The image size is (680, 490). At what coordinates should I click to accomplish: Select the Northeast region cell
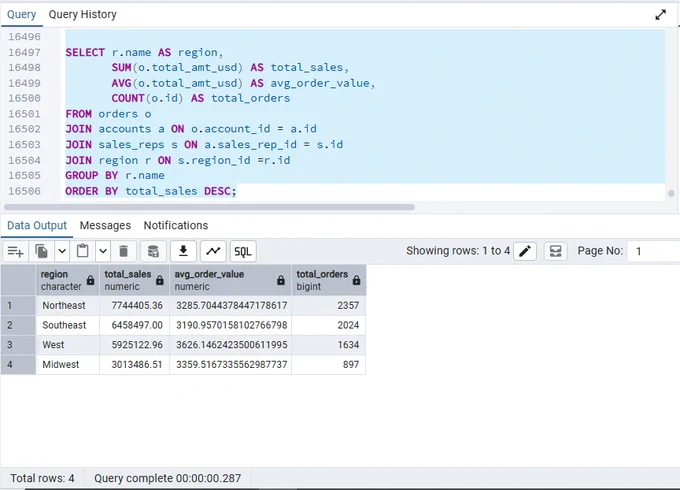(x=67, y=306)
